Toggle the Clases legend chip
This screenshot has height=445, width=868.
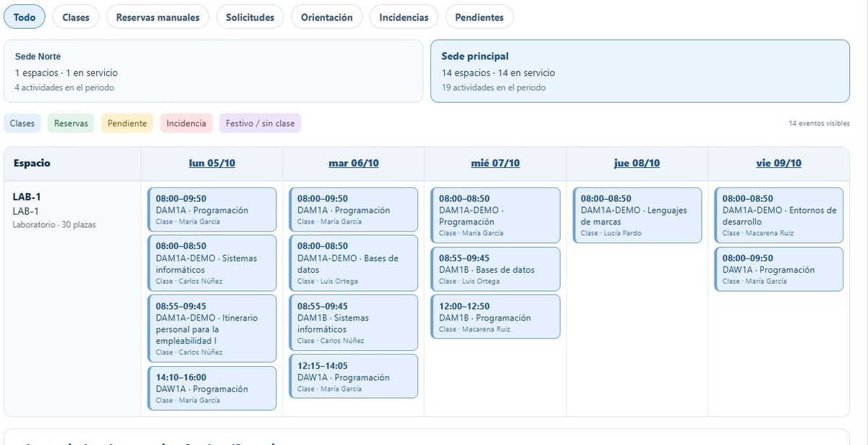pyautogui.click(x=22, y=124)
